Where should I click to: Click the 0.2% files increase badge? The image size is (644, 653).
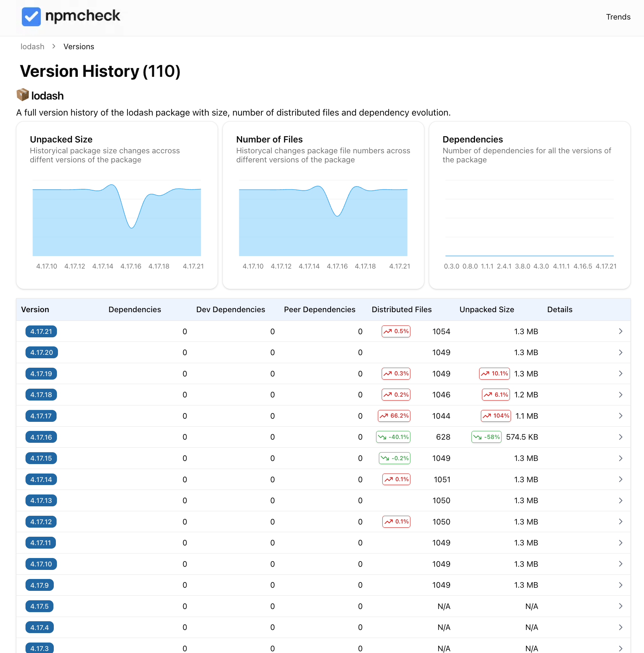[396, 395]
